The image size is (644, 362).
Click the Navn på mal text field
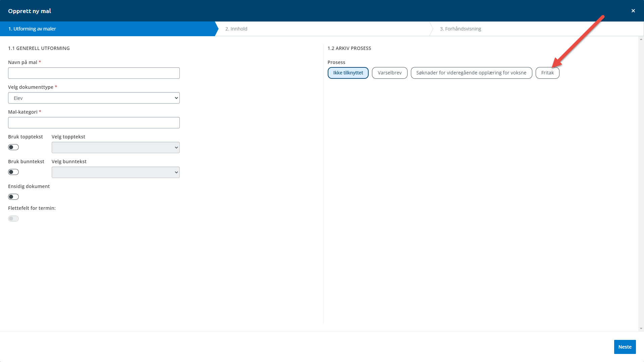pos(94,73)
